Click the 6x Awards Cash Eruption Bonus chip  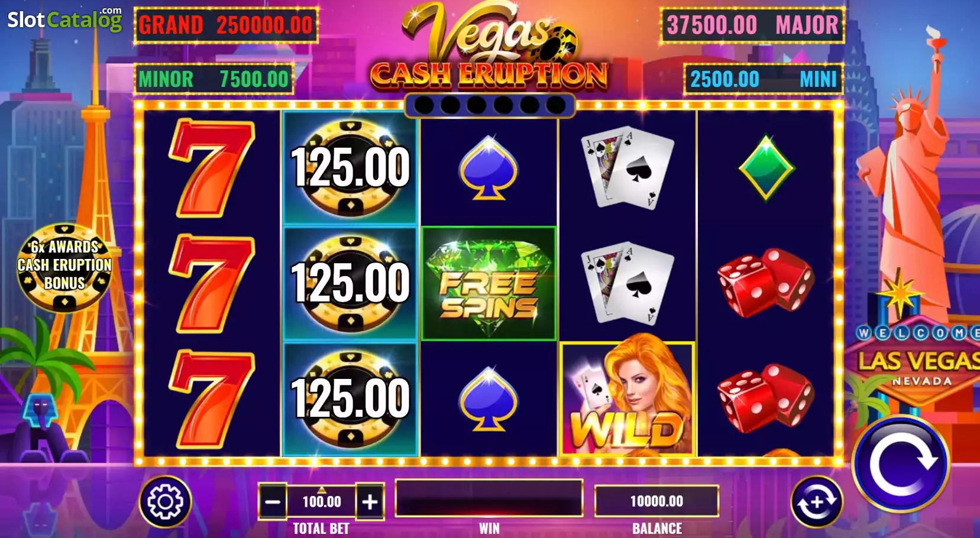pyautogui.click(x=64, y=267)
